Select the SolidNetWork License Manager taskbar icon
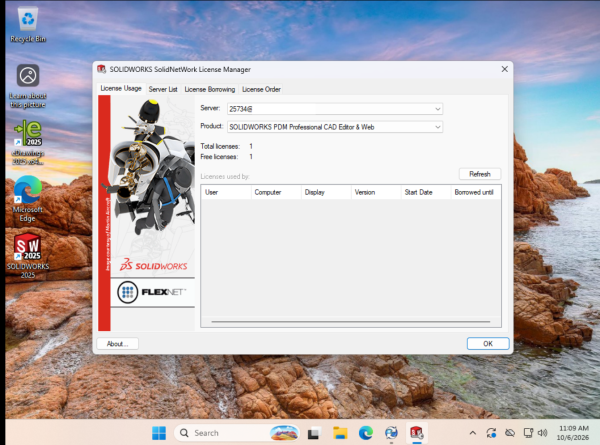600x445 pixels. coord(417,433)
